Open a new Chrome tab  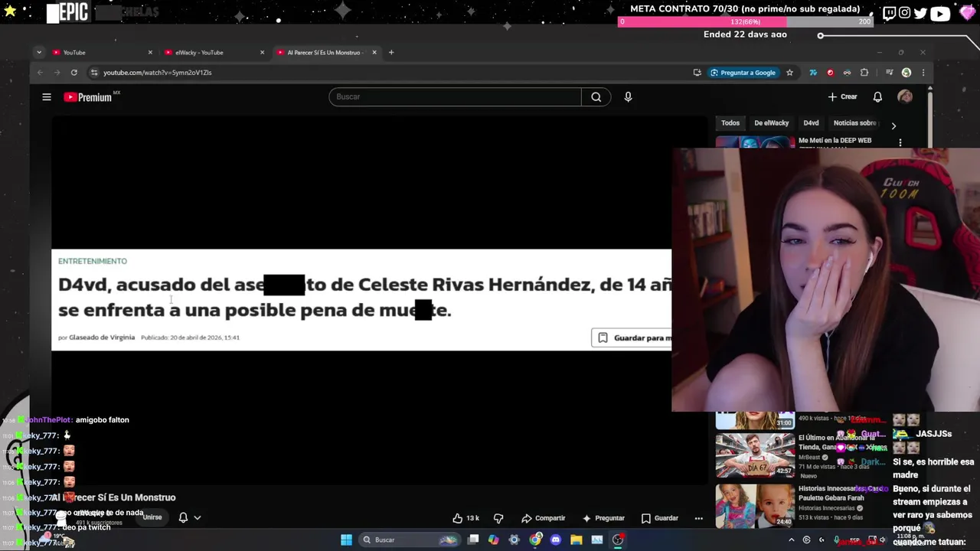[x=391, y=52]
